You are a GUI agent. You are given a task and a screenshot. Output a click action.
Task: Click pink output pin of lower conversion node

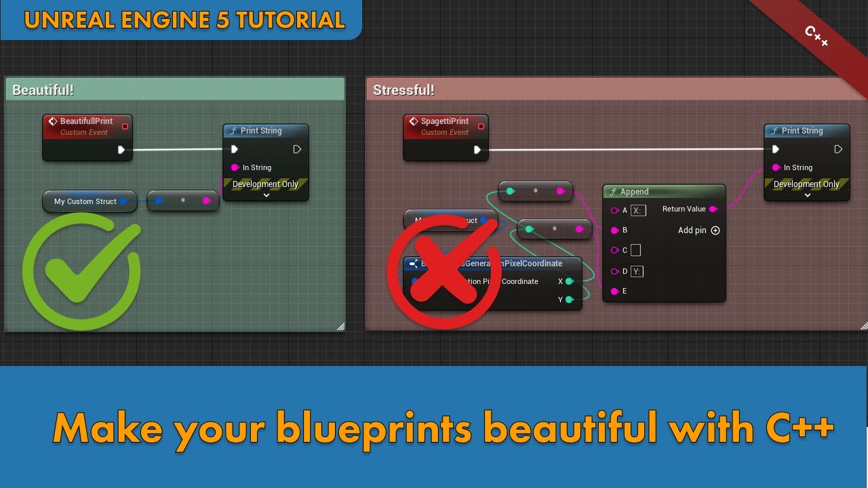point(579,229)
